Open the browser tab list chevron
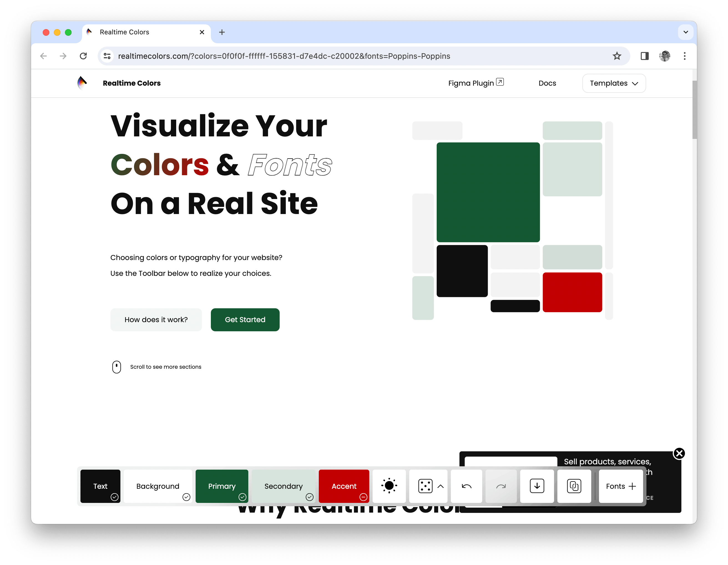The image size is (728, 565). click(686, 32)
